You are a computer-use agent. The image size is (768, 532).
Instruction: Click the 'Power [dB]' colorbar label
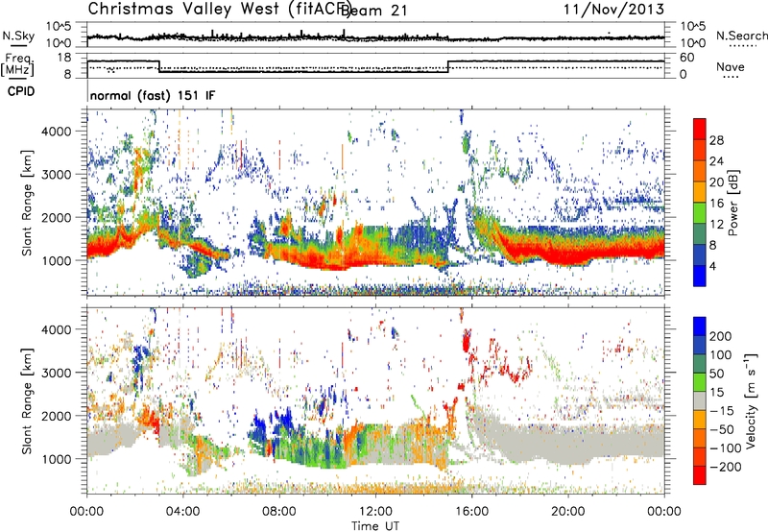[x=732, y=203]
